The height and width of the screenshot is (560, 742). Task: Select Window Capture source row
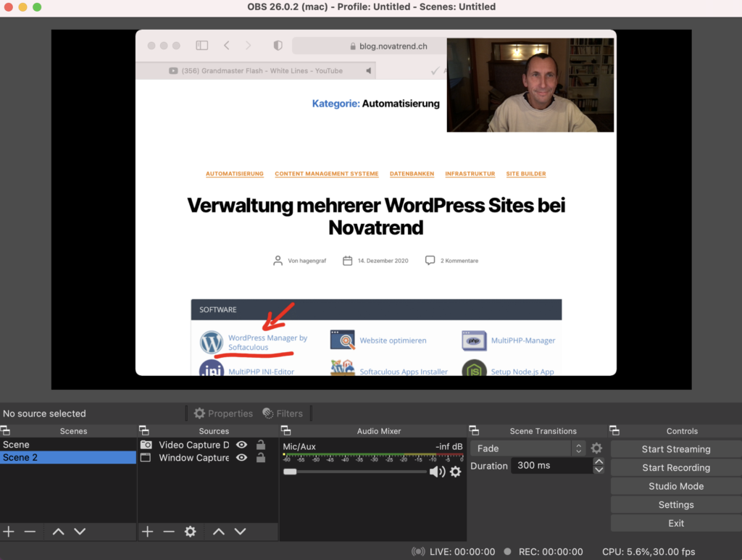pyautogui.click(x=208, y=457)
